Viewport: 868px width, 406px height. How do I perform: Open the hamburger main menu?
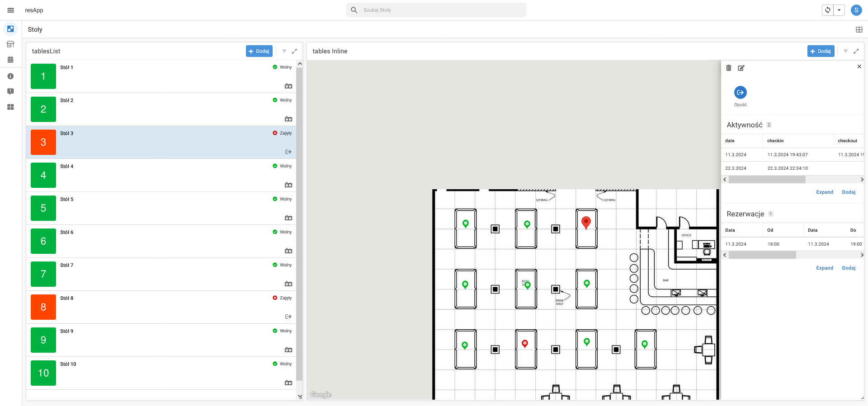pyautogui.click(x=11, y=10)
